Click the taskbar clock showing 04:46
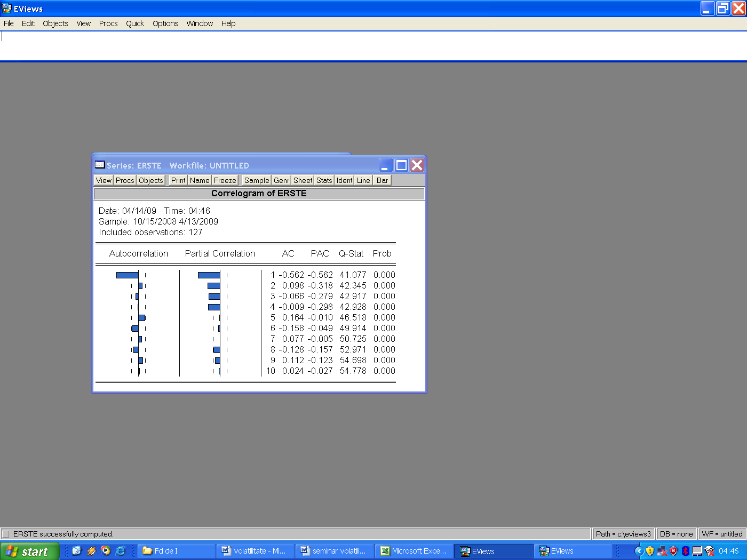747x560 pixels. pos(728,551)
